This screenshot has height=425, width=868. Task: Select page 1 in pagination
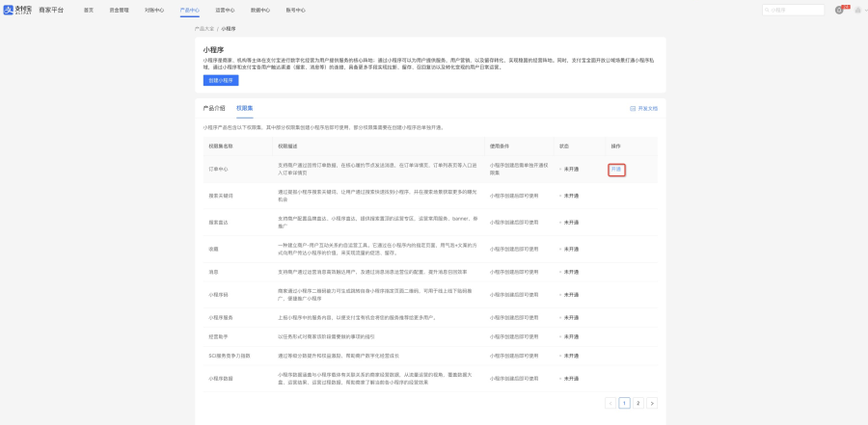coord(624,404)
